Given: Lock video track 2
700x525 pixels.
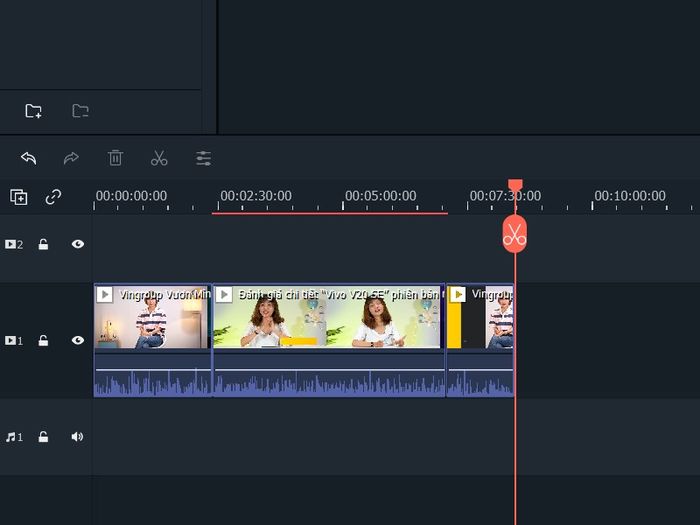Looking at the screenshot, I should [43, 244].
